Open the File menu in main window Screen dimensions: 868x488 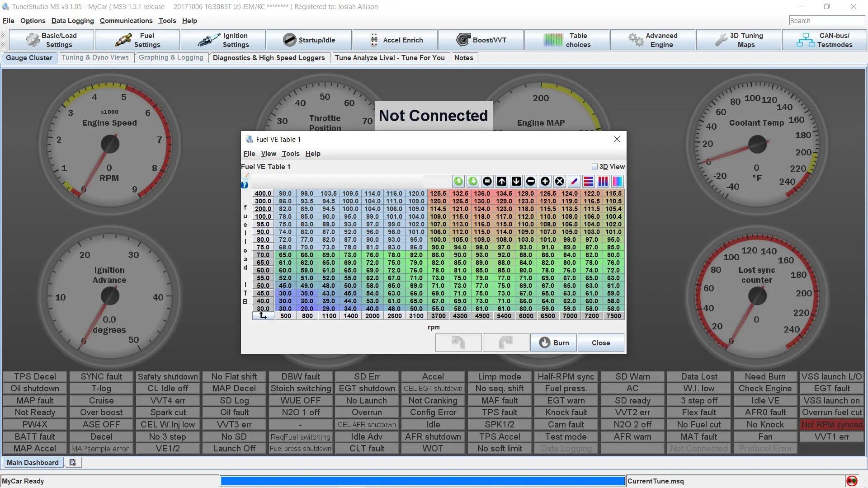click(x=8, y=21)
